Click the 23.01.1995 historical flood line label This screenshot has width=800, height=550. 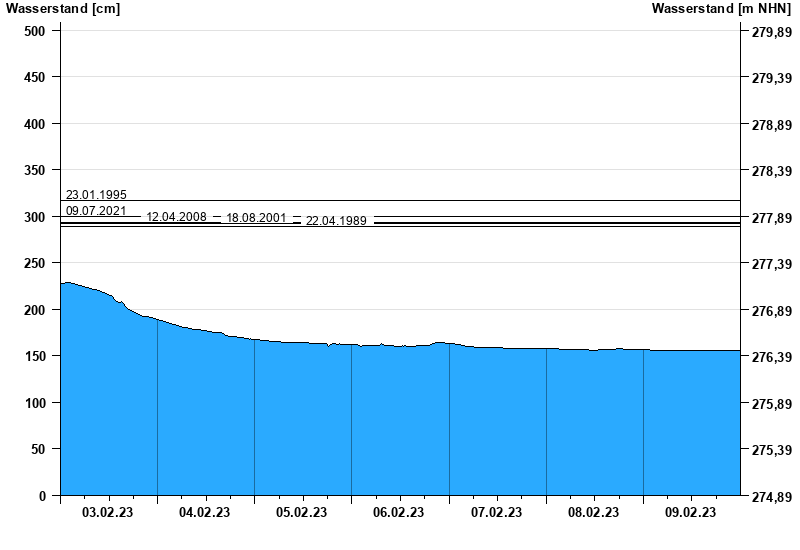(x=96, y=195)
